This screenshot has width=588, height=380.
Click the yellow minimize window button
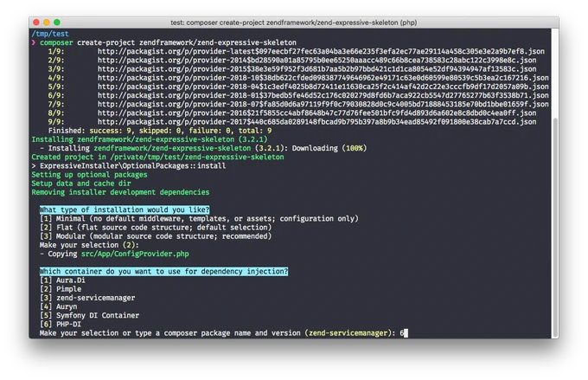pyautogui.click(x=47, y=23)
